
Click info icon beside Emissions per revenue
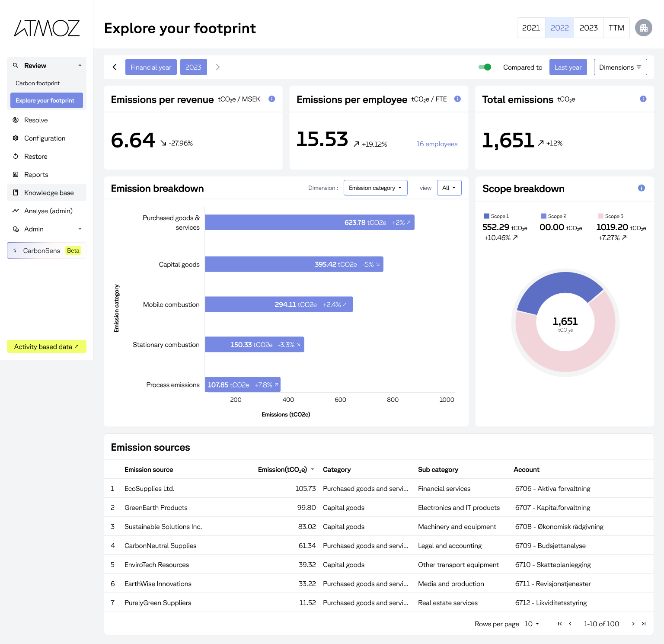coord(272,99)
